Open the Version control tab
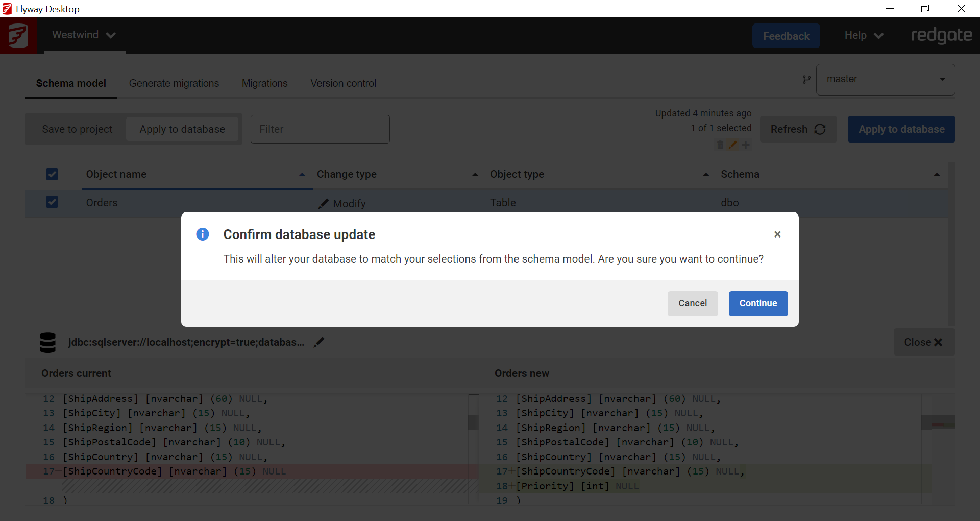Viewport: 980px width, 521px height. pos(343,83)
